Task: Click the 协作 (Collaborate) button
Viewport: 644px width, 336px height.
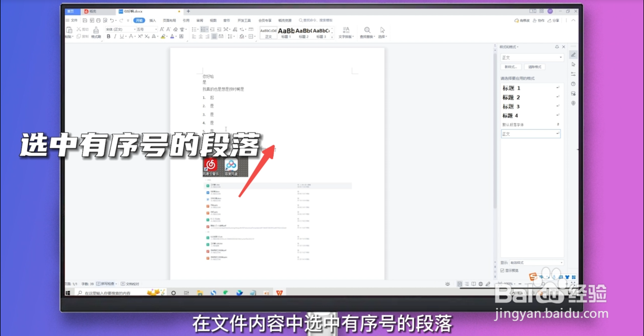Action: [x=539, y=20]
